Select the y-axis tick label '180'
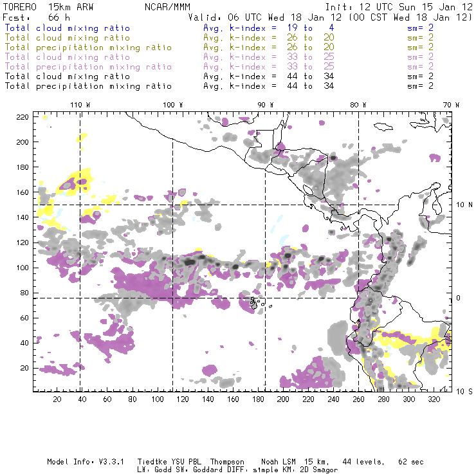Viewport: 476px width, 476px height. [23, 167]
